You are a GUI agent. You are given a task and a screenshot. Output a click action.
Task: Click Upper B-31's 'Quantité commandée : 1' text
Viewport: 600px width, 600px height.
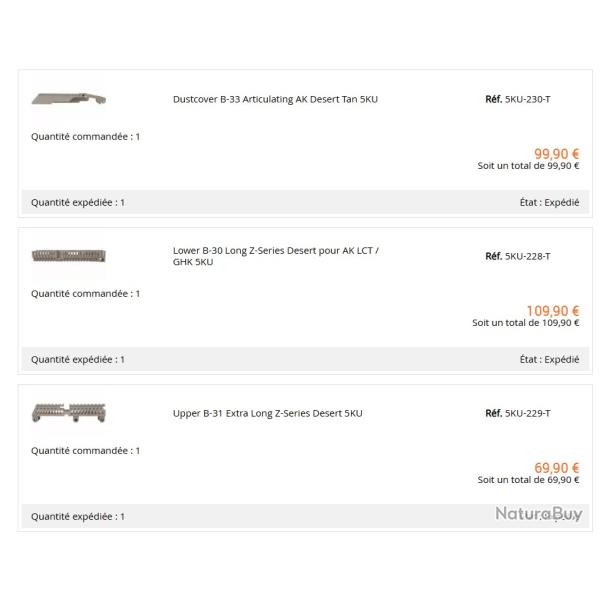coord(85,450)
